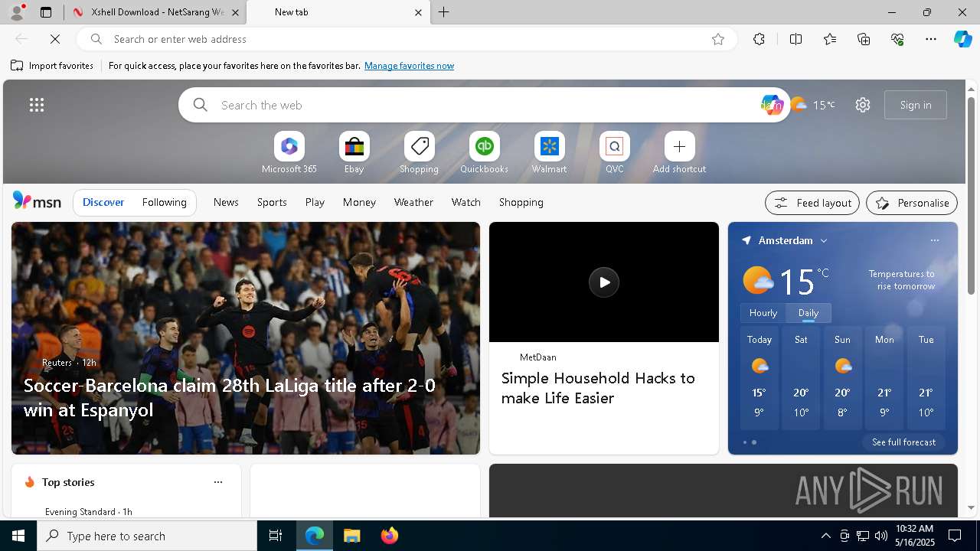The height and width of the screenshot is (551, 980).
Task: Select the Discover feed toggle
Action: [103, 202]
